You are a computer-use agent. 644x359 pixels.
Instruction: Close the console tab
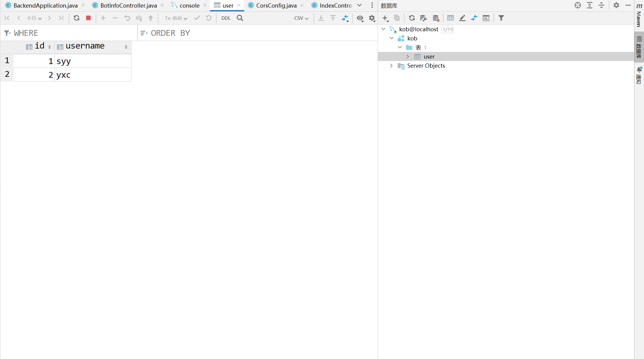[x=205, y=5]
